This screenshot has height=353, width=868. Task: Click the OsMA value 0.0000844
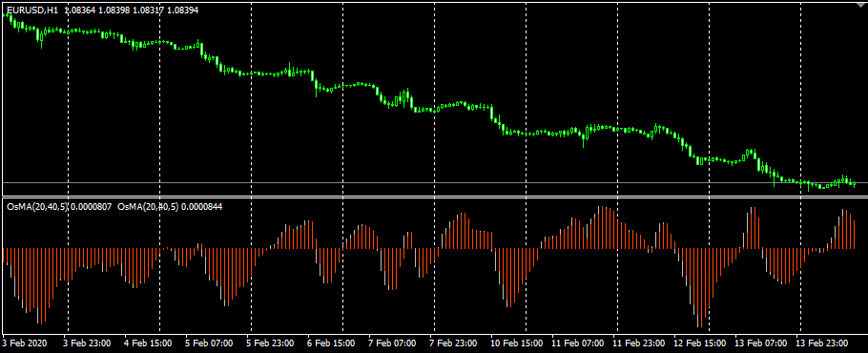click(x=201, y=206)
